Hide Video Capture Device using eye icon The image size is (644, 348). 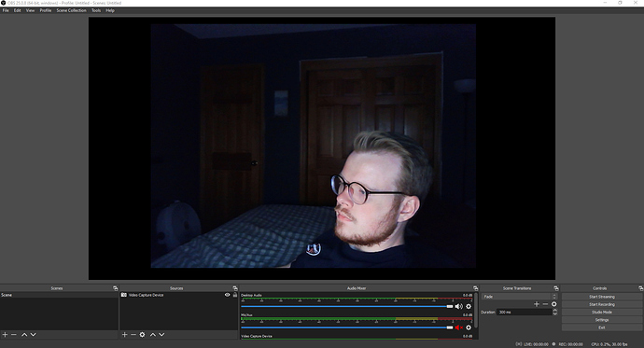click(227, 295)
